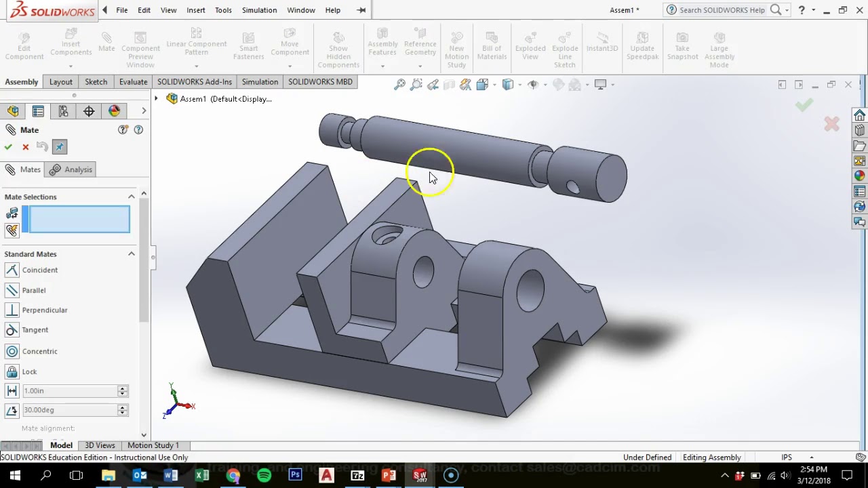The width and height of the screenshot is (868, 488).
Task: Apply the Lock mate icon
Action: pos(12,371)
